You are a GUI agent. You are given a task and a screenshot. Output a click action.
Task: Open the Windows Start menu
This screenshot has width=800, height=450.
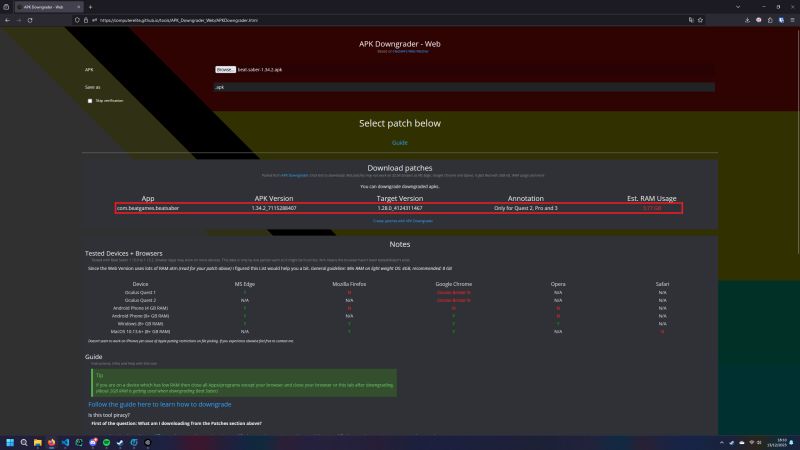[10, 442]
